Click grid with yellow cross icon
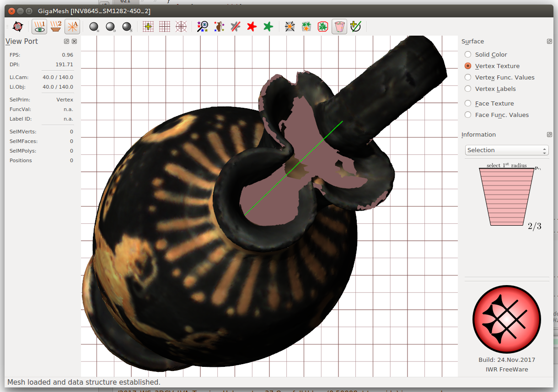 point(148,27)
